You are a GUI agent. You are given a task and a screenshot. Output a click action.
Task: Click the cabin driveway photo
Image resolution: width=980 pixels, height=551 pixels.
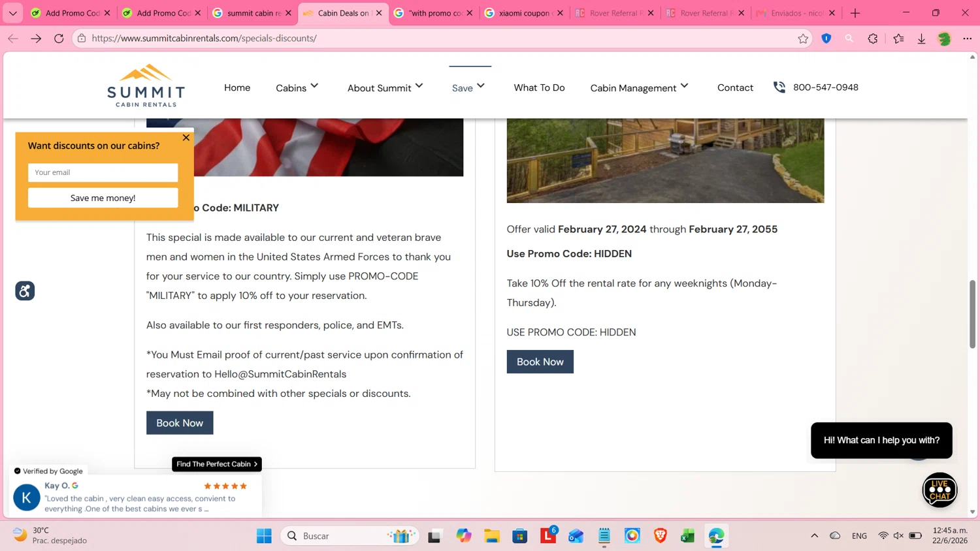click(x=665, y=161)
